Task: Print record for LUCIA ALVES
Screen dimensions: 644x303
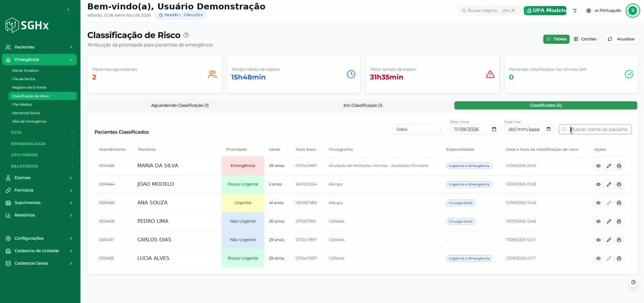Action: pyautogui.click(x=619, y=259)
